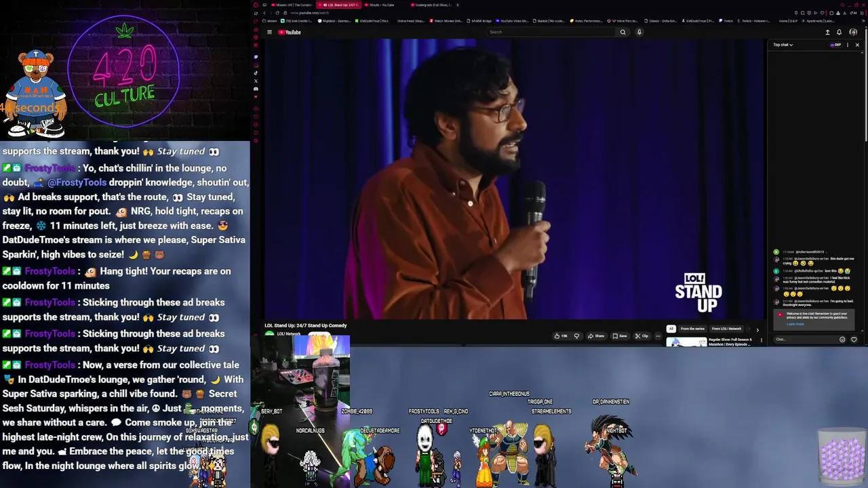Image resolution: width=868 pixels, height=488 pixels.
Task: Expand the Top chat dropdown
Action: point(783,45)
